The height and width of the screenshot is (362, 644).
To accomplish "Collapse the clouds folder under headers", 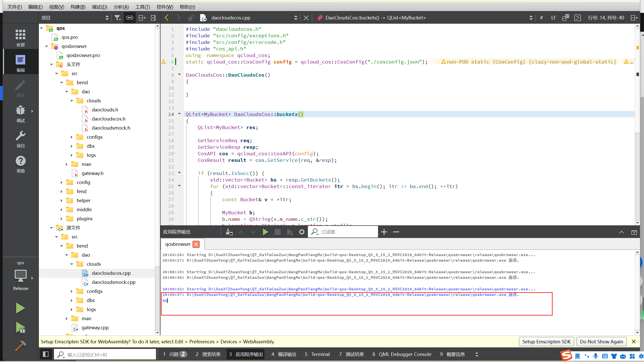I will point(72,101).
